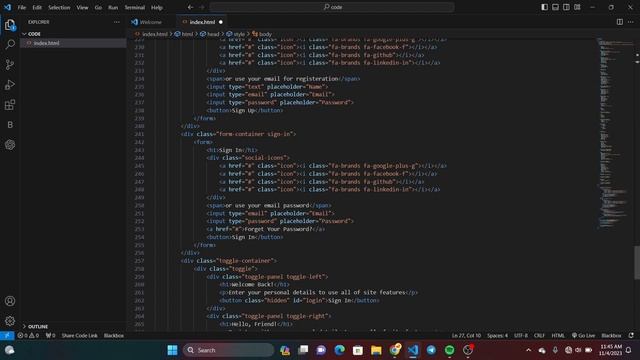Click the command center search box

pos(332,7)
